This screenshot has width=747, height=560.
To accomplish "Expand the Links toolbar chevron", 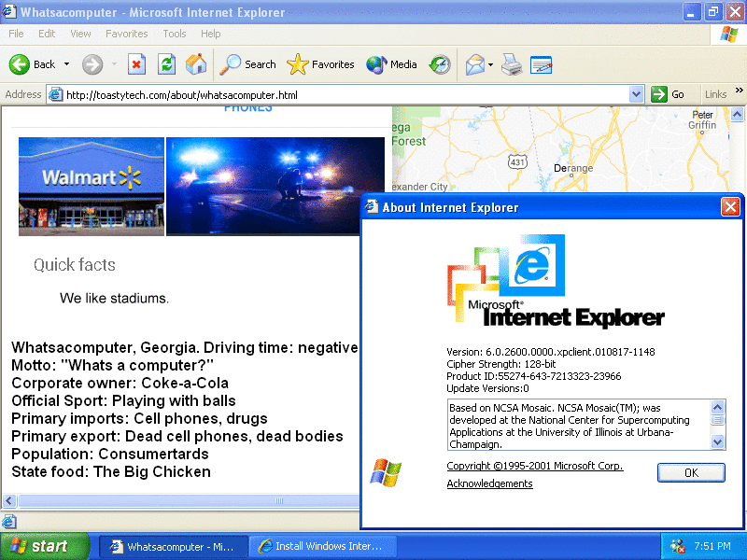I will (x=739, y=90).
